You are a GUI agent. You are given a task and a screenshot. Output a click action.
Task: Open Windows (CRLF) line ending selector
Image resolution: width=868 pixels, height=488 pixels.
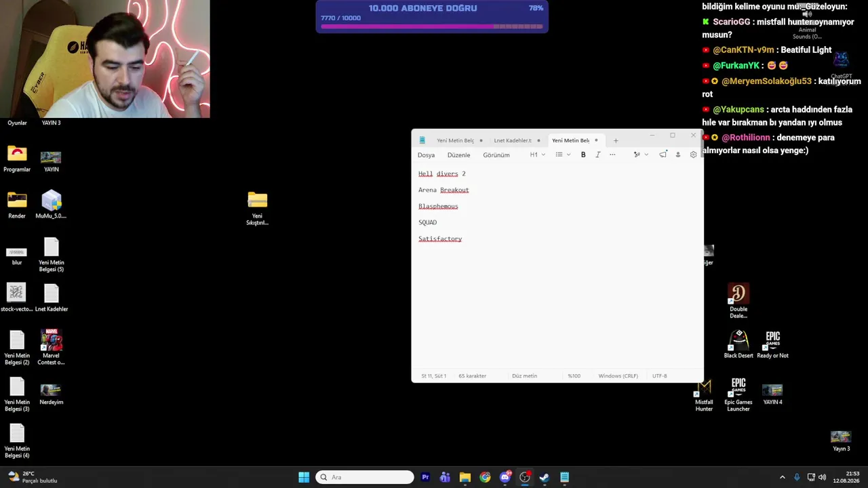[618, 375]
